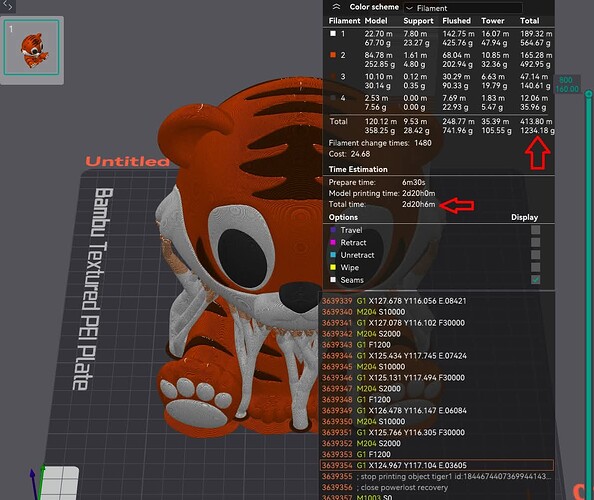Enable the Wipe display checkbox
Image resolution: width=594 pixels, height=500 pixels.
(x=535, y=267)
